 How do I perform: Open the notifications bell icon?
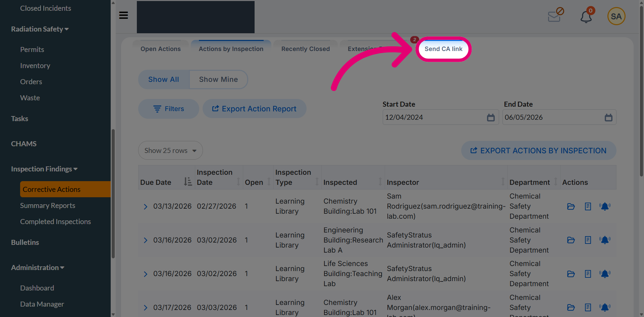point(586,16)
